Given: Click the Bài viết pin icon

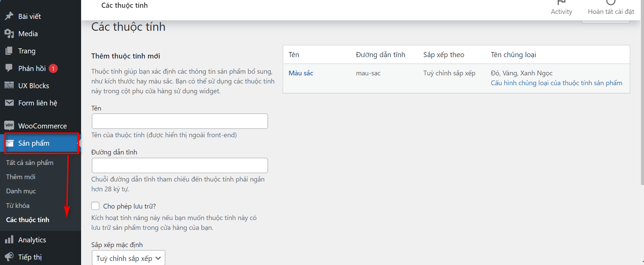Looking at the screenshot, I should tap(9, 16).
